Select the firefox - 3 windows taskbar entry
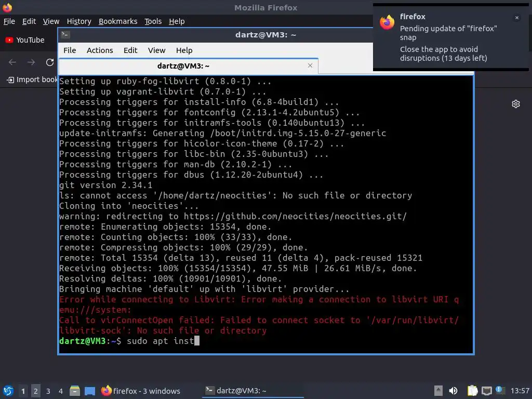Viewport: 532px width, 399px height. [x=140, y=391]
